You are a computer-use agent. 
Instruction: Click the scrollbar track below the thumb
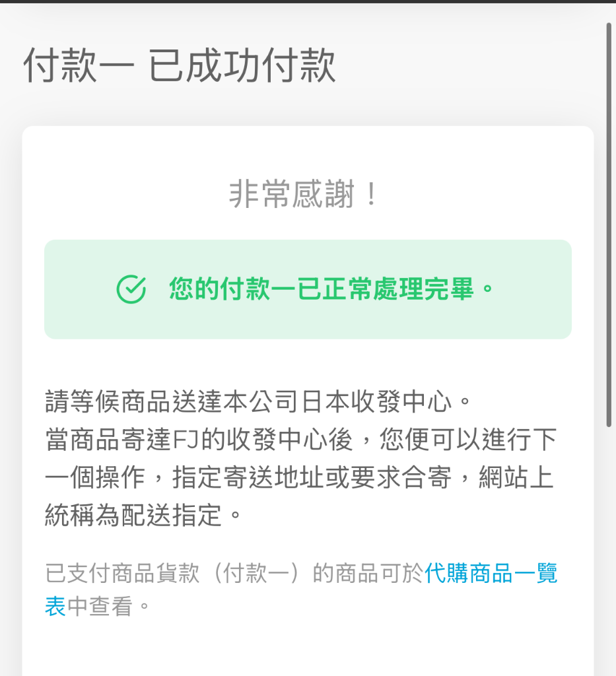[609, 552]
